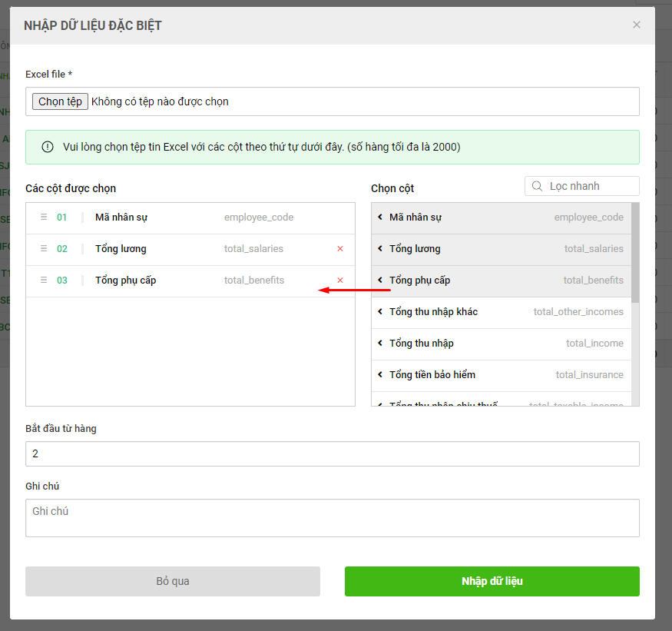This screenshot has height=631, width=672.
Task: Click the Bỏ qua button
Action: 173,581
